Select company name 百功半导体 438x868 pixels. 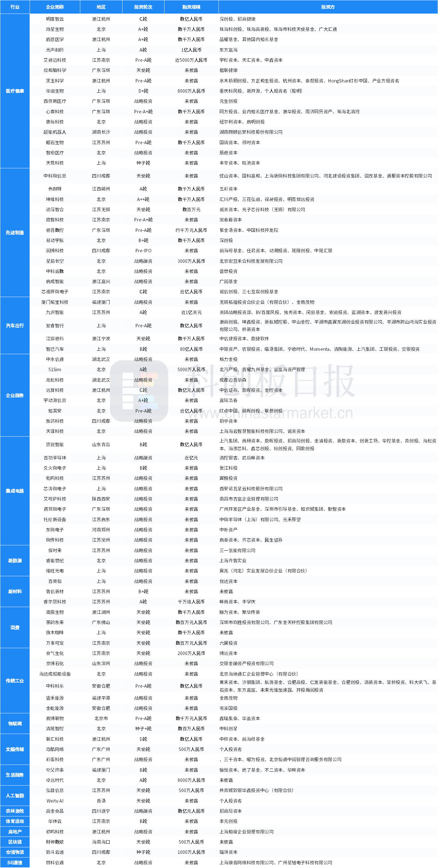click(x=55, y=458)
